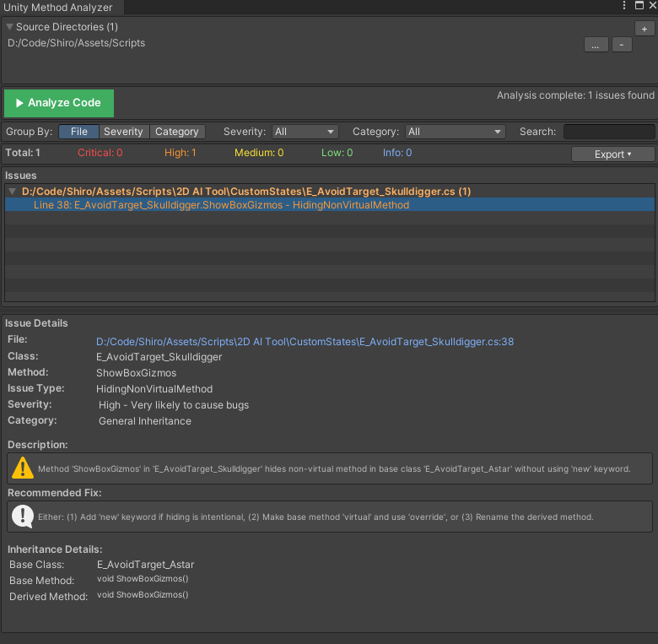Click the Critical: 0 count
Image resolution: width=658 pixels, height=644 pixels.
[x=100, y=153]
